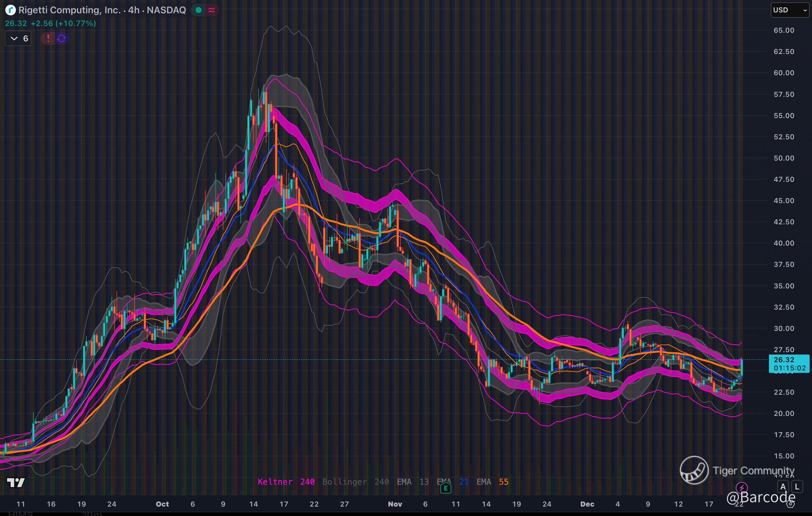Toggle auto scale with A button
Screen dimensions: 812x516
coord(783,487)
